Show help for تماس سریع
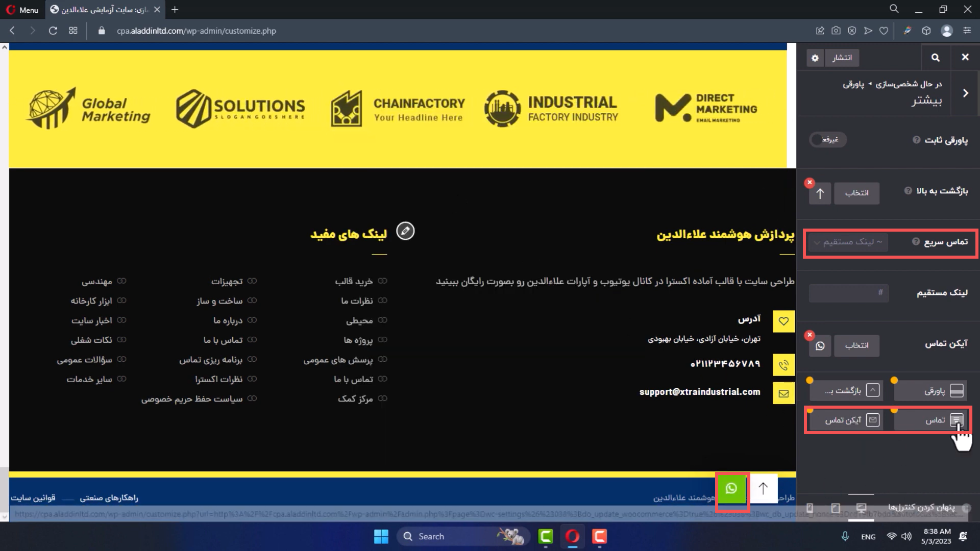 916,241
